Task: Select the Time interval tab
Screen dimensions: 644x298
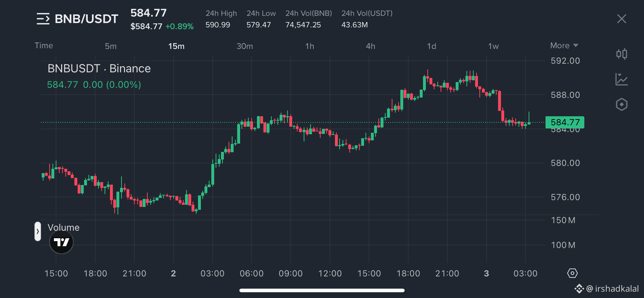Action: click(44, 46)
